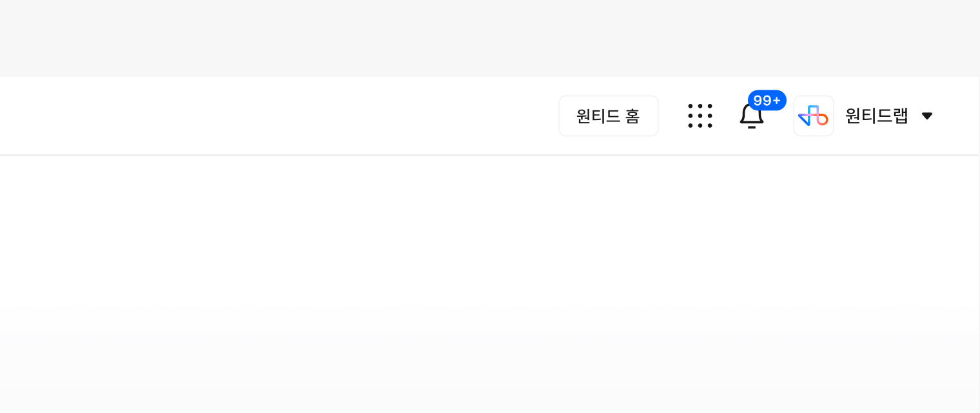Open the menu with the black caret

click(927, 116)
